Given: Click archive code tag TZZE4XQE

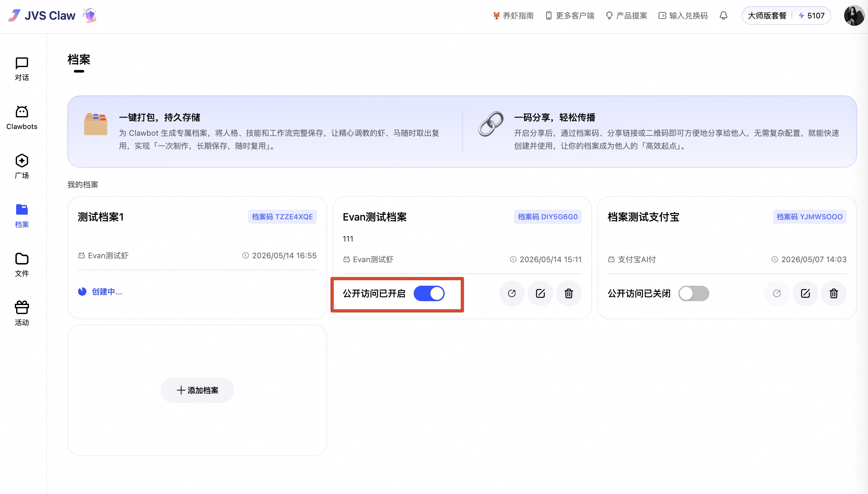Looking at the screenshot, I should [x=282, y=217].
